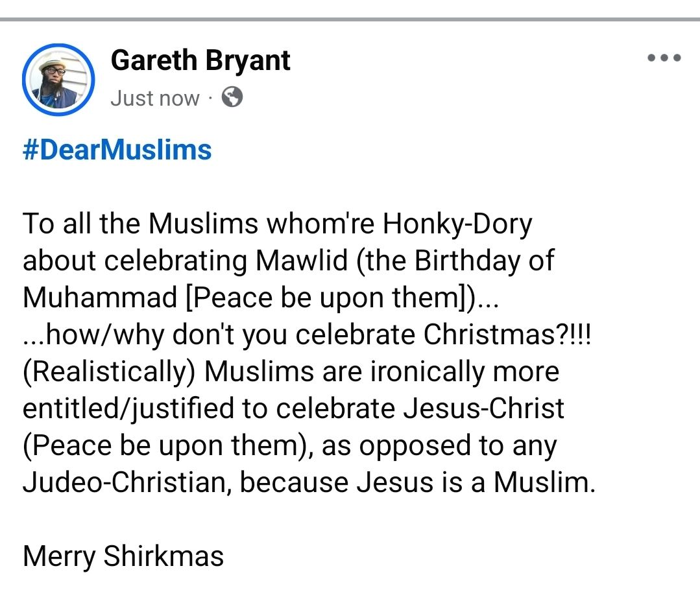Click the line starting "To all the Muslims"
The height and width of the screenshot is (612, 700).
pyautogui.click(x=277, y=224)
